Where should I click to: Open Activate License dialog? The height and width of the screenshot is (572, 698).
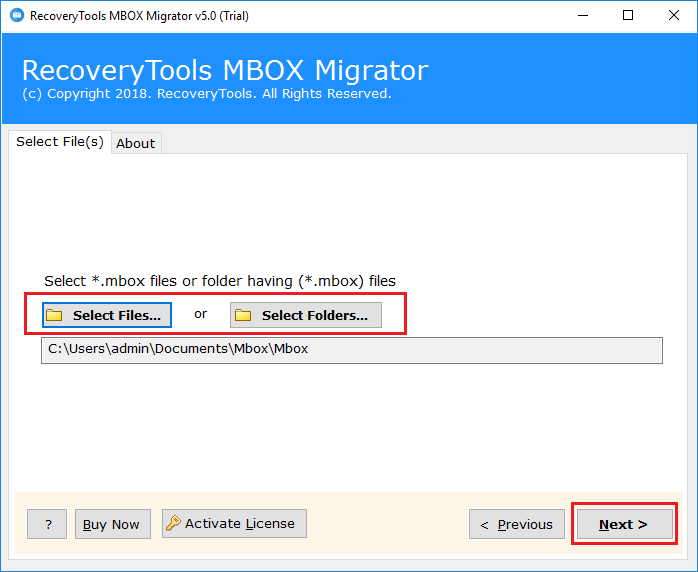pos(234,523)
